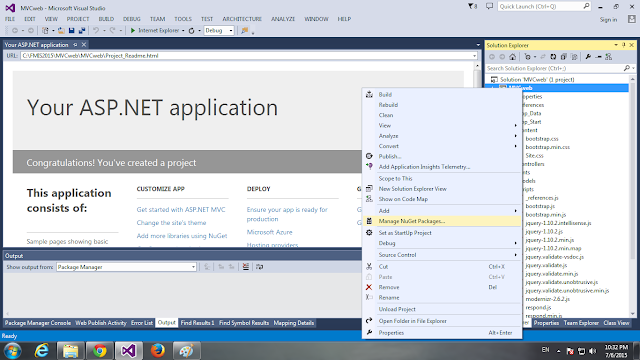Click the Save icon in the toolbar
The image size is (640, 360).
tap(71, 31)
